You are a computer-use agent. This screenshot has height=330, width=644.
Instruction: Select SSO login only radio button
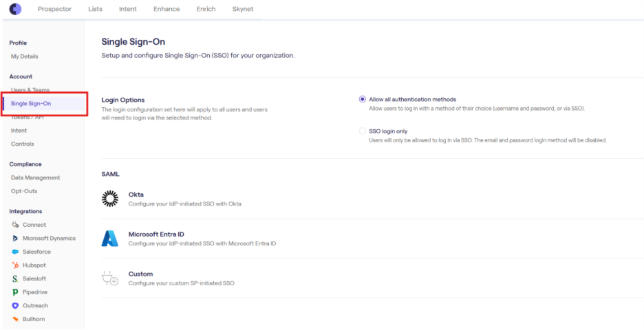pyautogui.click(x=362, y=131)
